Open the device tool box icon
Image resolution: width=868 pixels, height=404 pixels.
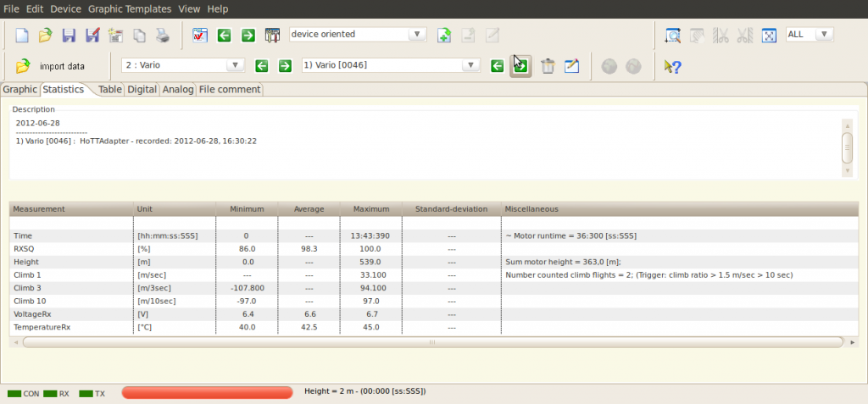[x=272, y=36]
